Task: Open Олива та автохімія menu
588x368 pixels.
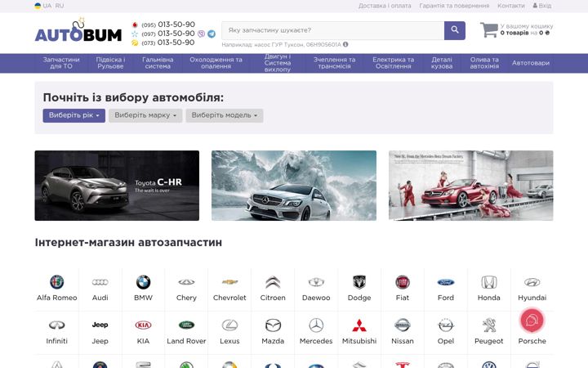Action: click(484, 63)
